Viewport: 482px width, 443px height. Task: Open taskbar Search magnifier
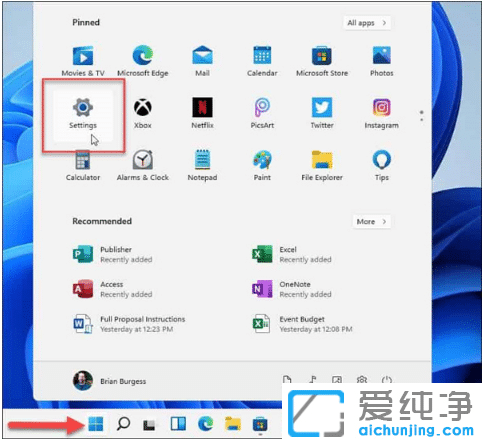(123, 424)
